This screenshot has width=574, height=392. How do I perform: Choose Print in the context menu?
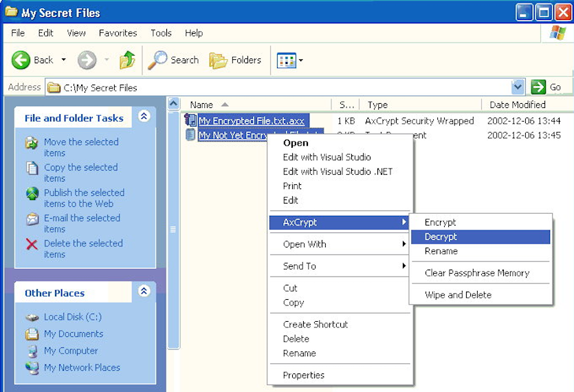pyautogui.click(x=340, y=186)
